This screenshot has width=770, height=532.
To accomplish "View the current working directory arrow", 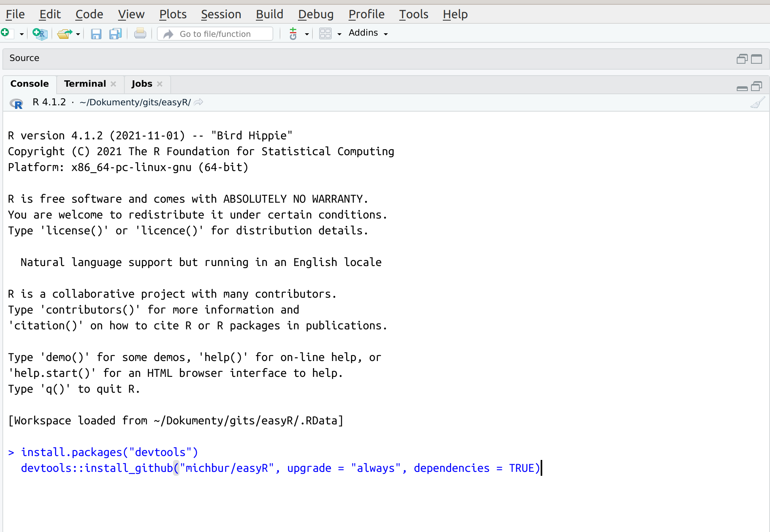I will 199,102.
